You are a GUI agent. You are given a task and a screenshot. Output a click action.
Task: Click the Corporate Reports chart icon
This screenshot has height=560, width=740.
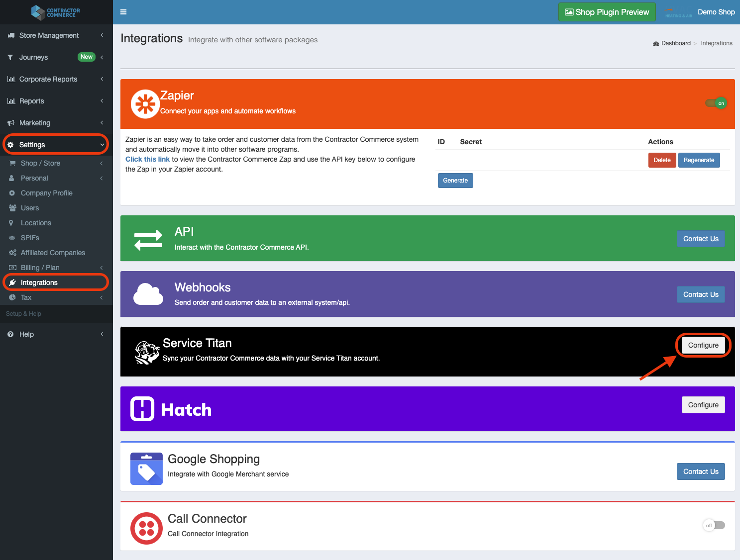coord(11,79)
